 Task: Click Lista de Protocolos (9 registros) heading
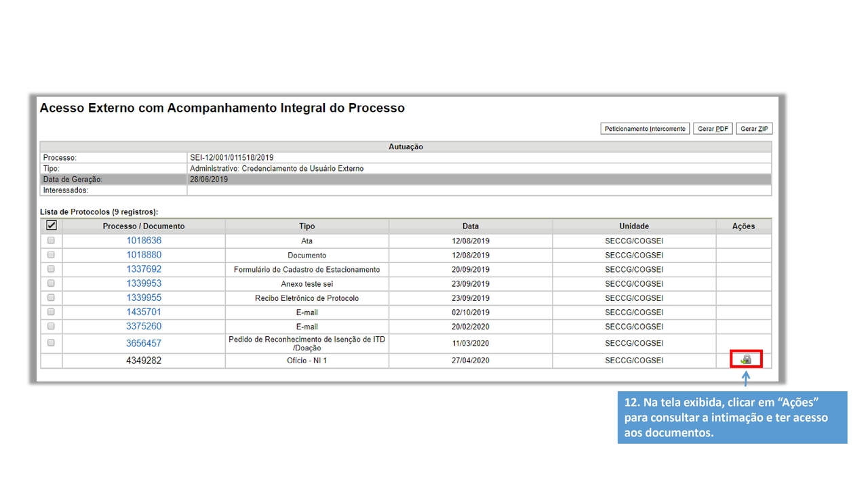tap(99, 212)
